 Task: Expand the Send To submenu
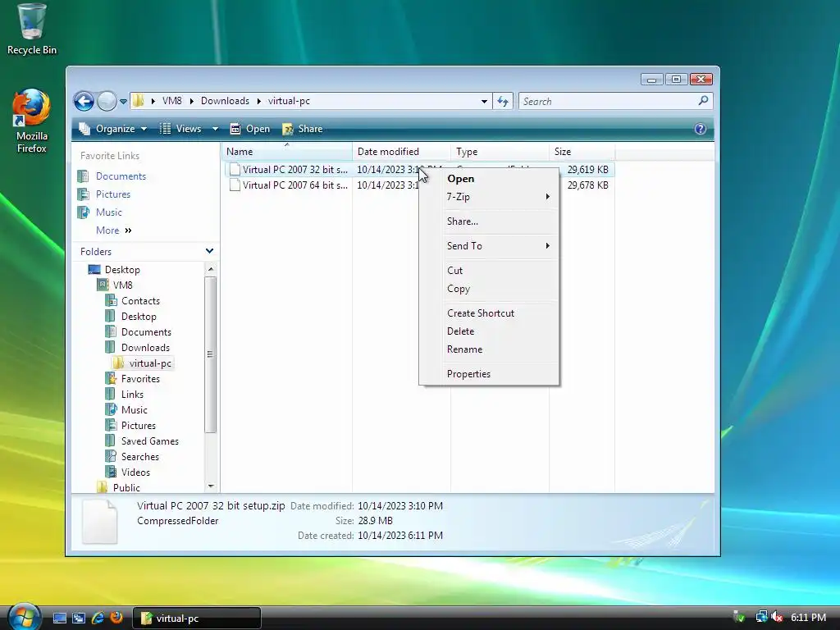click(x=489, y=246)
